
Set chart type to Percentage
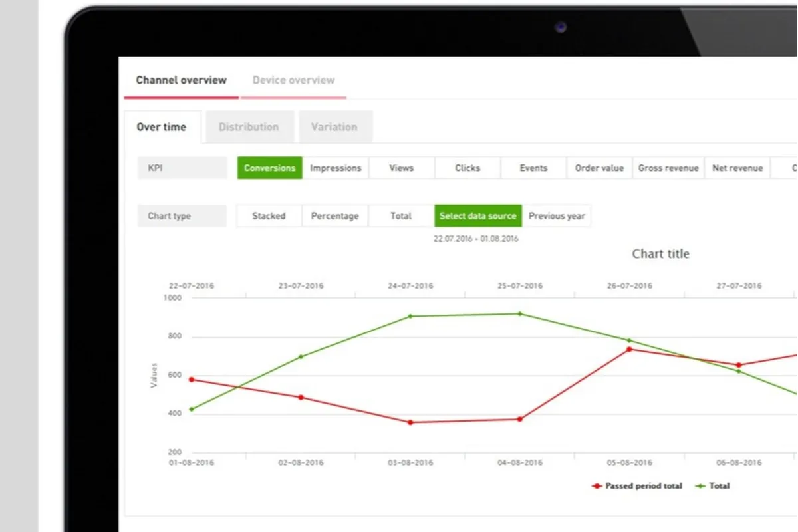coord(335,216)
